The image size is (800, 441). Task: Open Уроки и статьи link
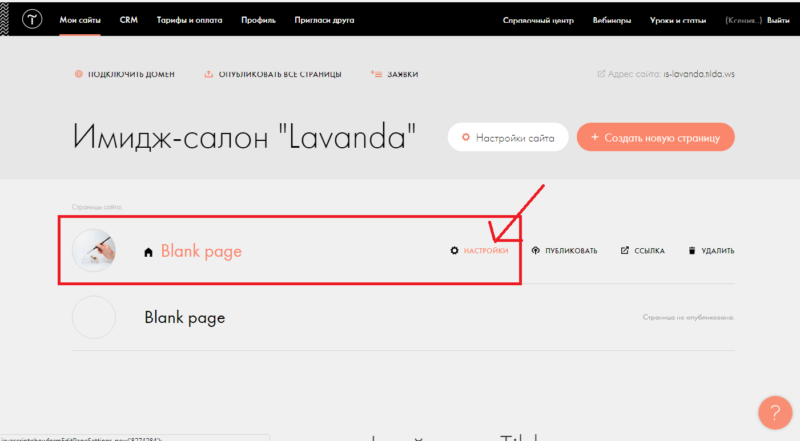tap(678, 20)
